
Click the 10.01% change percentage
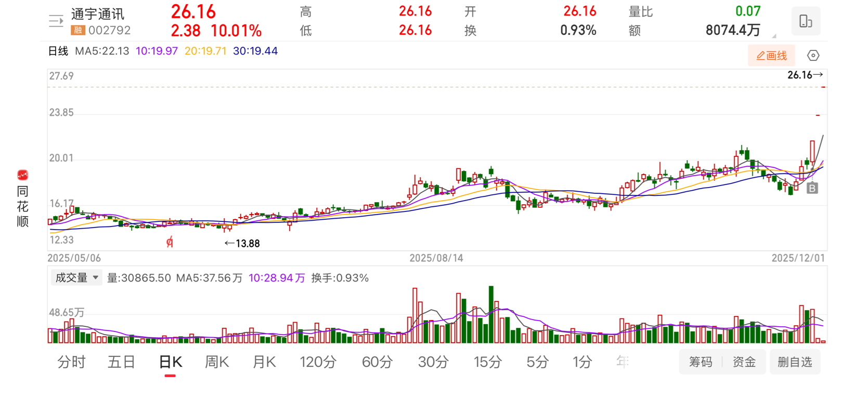point(236,31)
